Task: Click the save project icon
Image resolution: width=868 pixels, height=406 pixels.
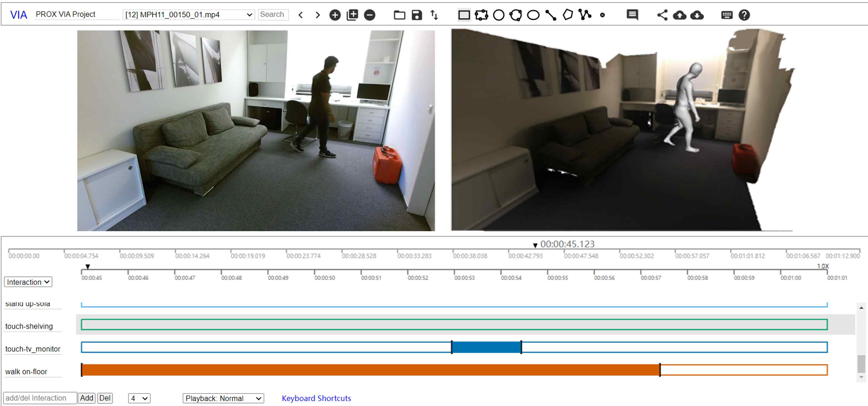Action: click(417, 15)
